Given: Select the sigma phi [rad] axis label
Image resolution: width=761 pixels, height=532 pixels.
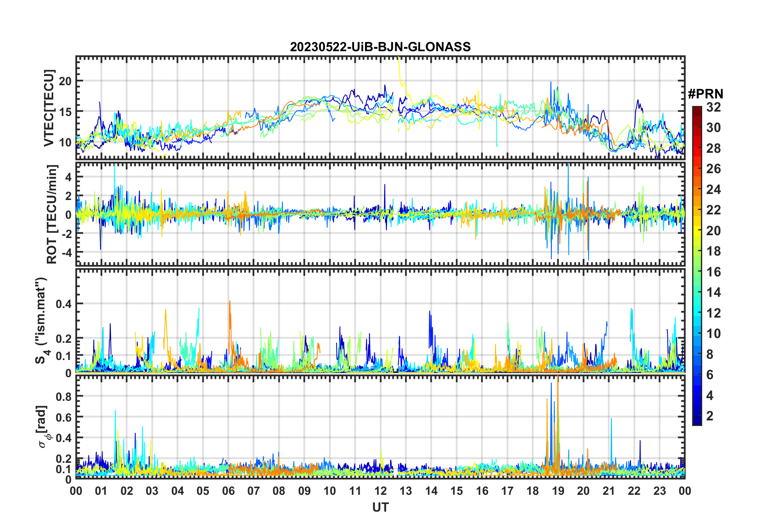Looking at the screenshot, I should [x=43, y=426].
